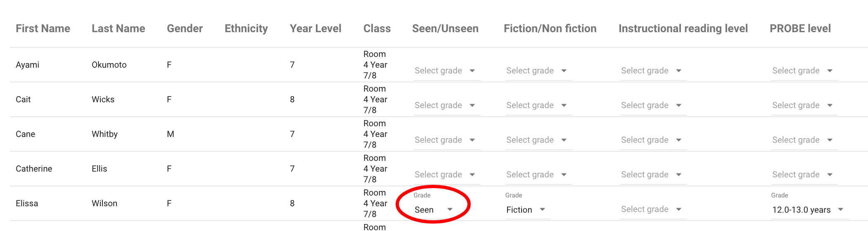868x231 pixels.
Task: Click the PROBE level column header
Action: click(x=800, y=28)
